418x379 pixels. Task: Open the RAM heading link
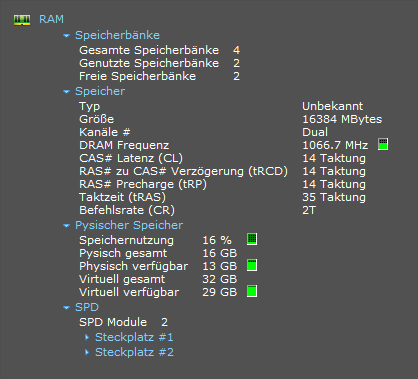tap(51, 19)
